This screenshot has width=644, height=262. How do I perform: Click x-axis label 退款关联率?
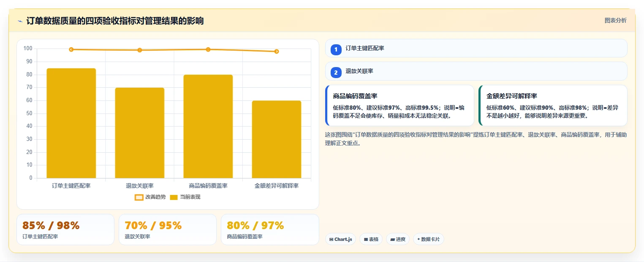tap(140, 186)
